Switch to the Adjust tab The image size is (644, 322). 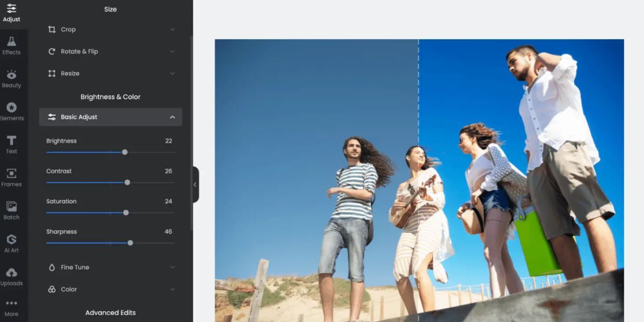point(11,12)
